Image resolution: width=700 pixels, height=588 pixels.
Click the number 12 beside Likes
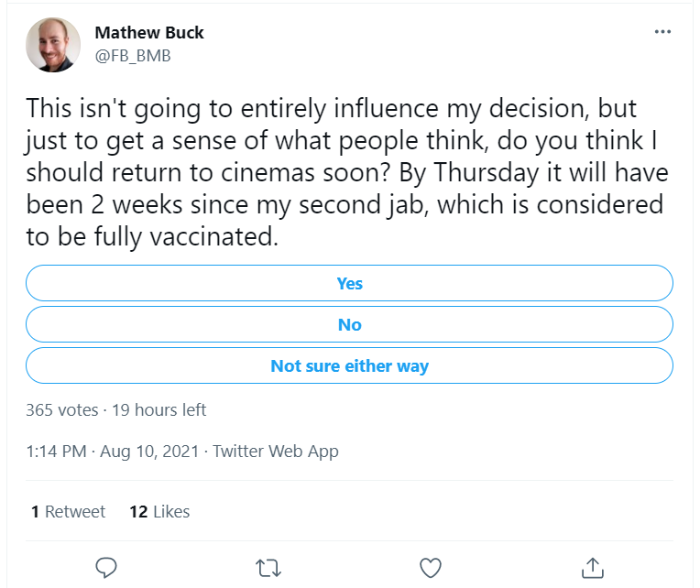click(x=138, y=512)
